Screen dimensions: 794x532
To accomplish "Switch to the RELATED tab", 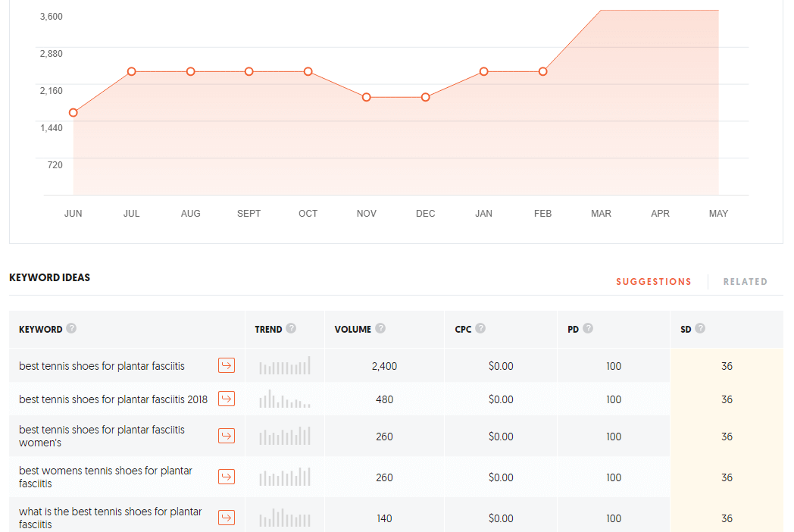I will pyautogui.click(x=746, y=281).
